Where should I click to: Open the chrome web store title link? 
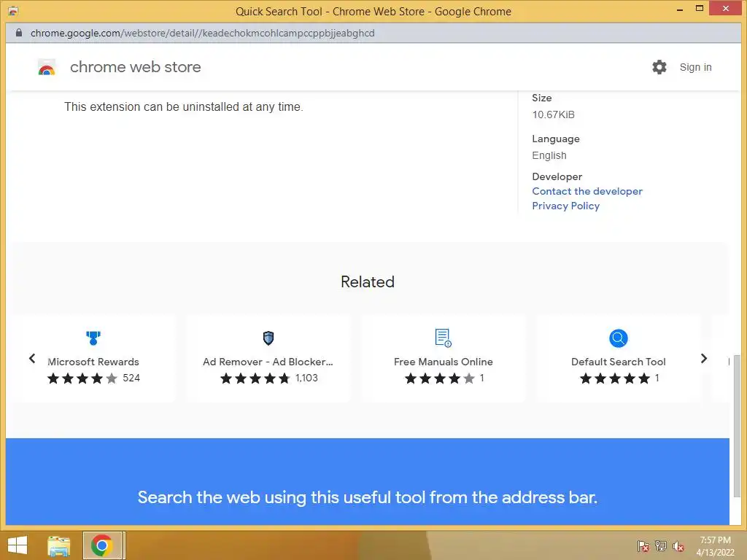(x=135, y=67)
